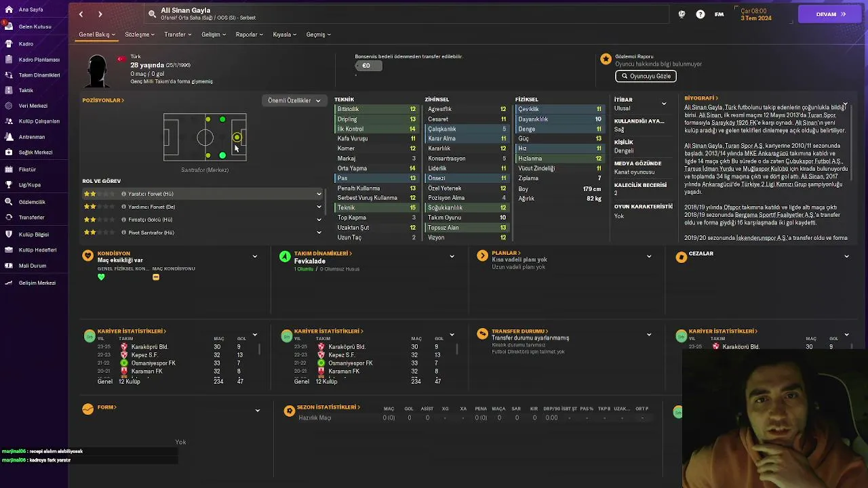
Task: Open the Taktik screen from sidebar
Action: [x=26, y=90]
